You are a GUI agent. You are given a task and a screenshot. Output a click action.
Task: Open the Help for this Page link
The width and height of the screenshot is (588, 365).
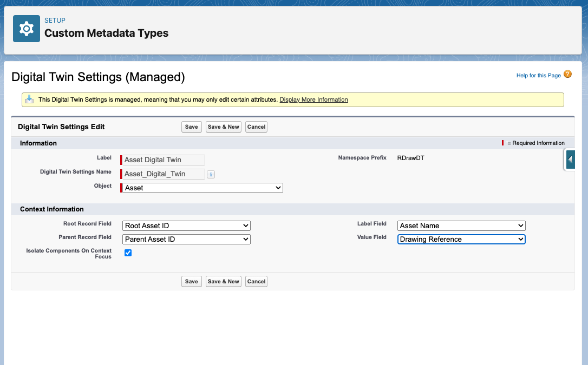[538, 75]
